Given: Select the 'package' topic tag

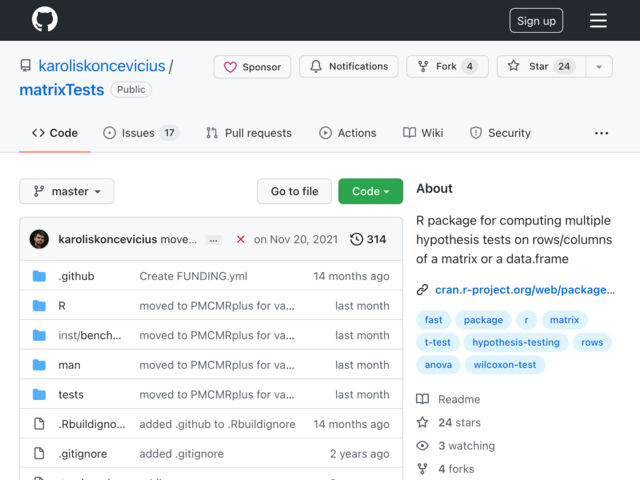Looking at the screenshot, I should pyautogui.click(x=483, y=320).
